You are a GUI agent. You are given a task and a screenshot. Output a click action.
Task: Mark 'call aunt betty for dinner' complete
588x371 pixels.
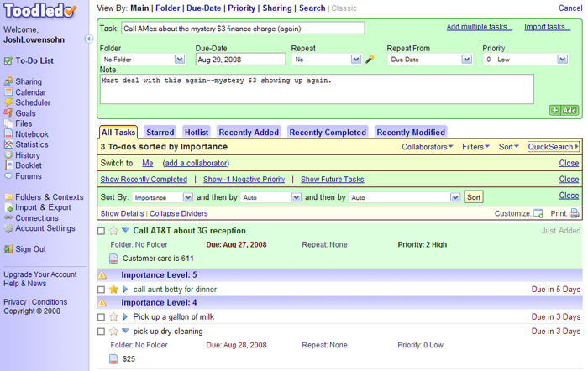[x=102, y=290]
